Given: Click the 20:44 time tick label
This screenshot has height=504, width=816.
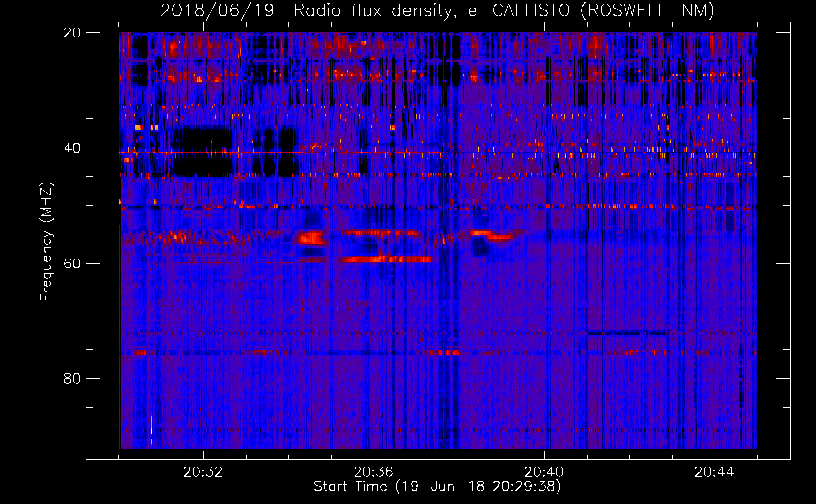Looking at the screenshot, I should tap(714, 472).
